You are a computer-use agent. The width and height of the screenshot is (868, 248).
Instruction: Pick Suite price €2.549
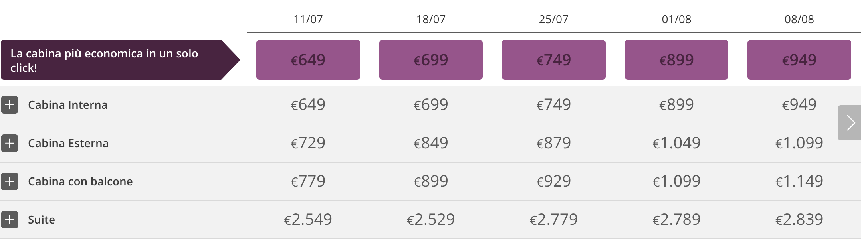(x=308, y=219)
